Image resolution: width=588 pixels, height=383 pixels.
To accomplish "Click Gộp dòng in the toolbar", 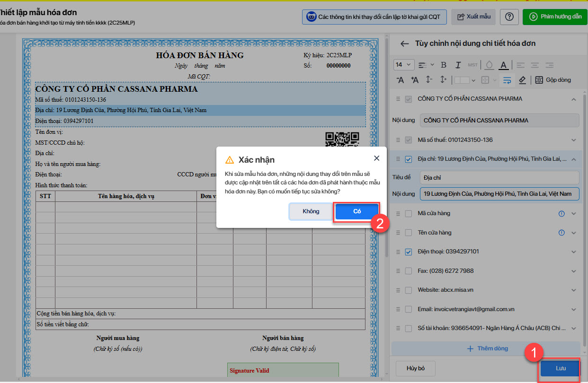I will tap(553, 80).
